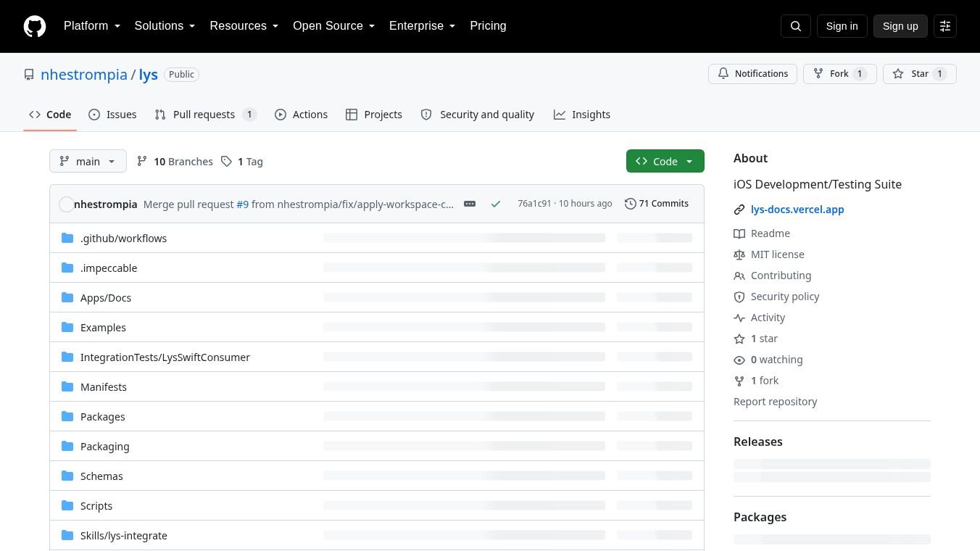Click Report repository link
This screenshot has height=551, width=980.
point(775,402)
